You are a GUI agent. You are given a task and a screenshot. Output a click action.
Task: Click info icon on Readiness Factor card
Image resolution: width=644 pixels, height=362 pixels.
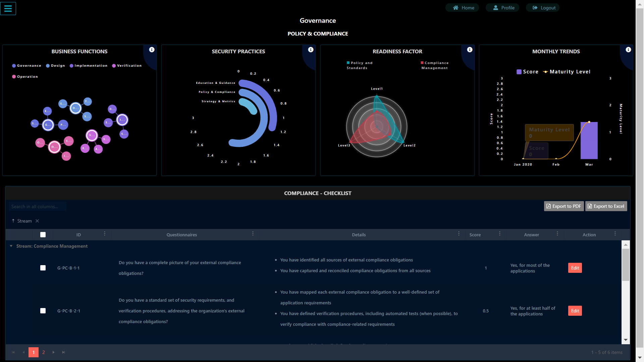tap(470, 50)
